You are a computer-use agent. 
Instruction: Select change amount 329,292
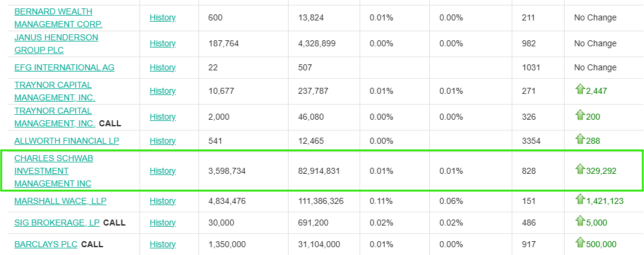click(x=601, y=171)
